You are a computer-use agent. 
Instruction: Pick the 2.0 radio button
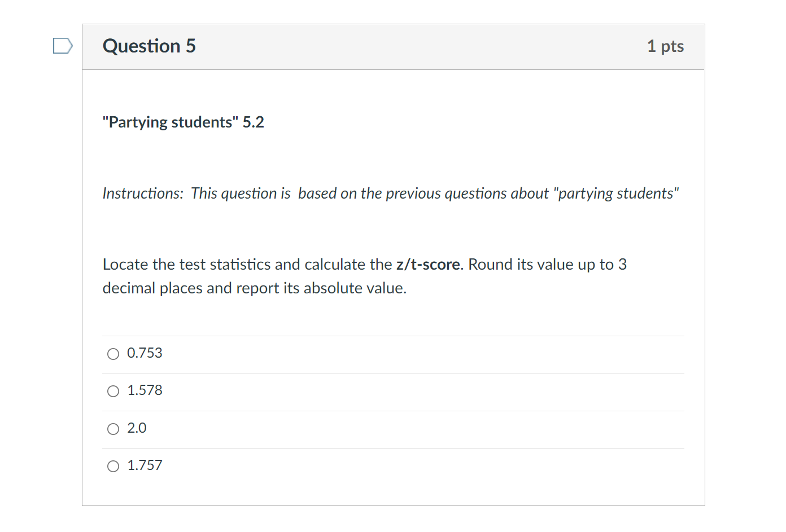113,429
